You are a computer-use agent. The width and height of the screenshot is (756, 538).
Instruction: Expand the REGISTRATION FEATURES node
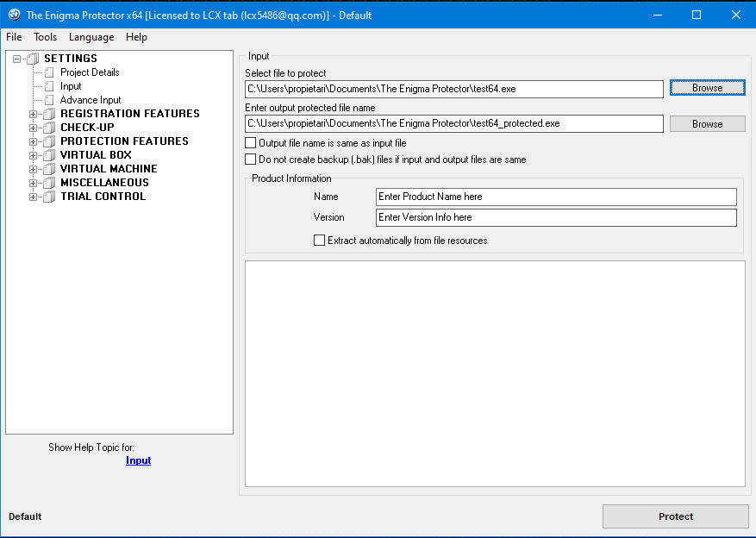[34, 115]
